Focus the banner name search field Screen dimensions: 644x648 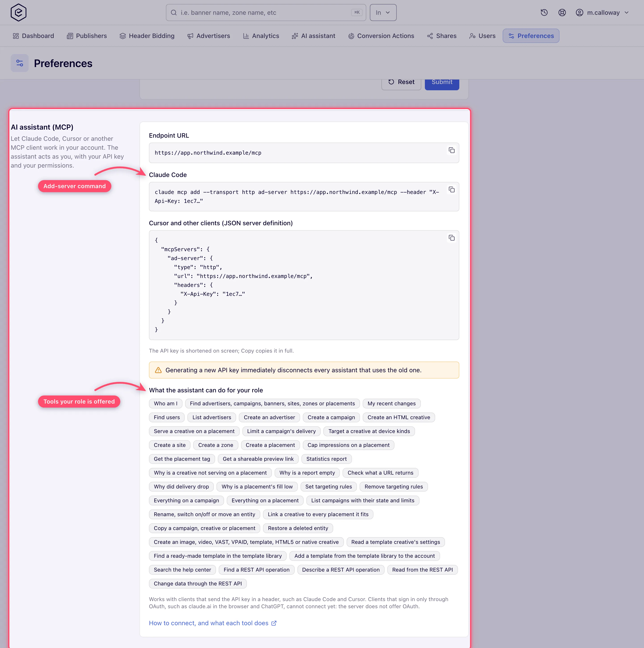tap(266, 13)
